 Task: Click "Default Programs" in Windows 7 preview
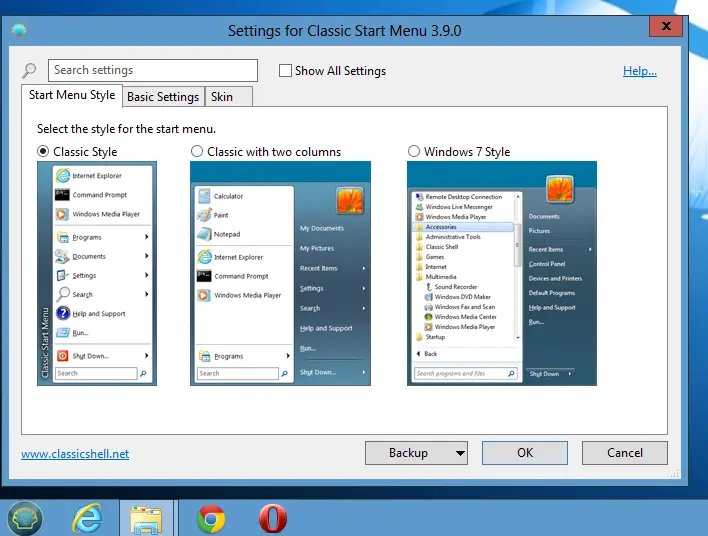tap(552, 293)
